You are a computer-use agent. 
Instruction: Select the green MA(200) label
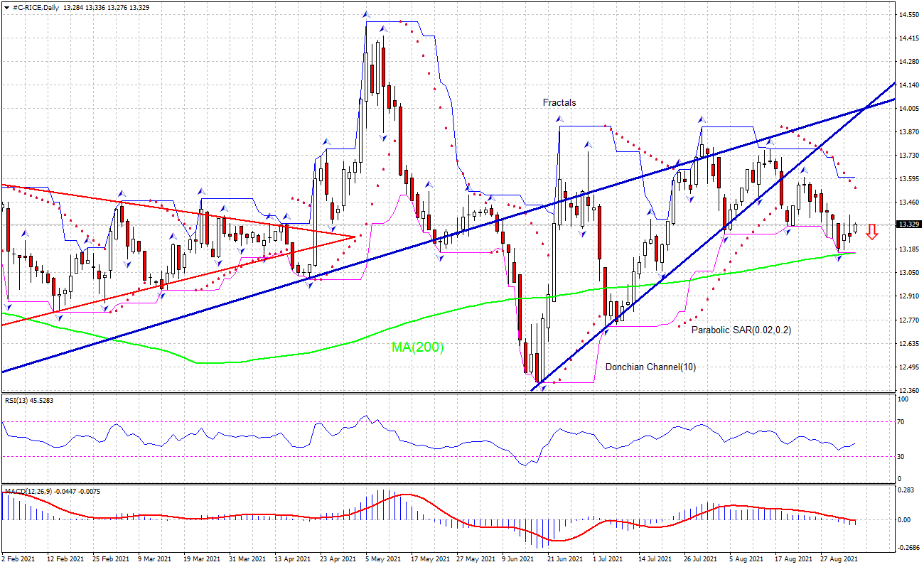[417, 347]
